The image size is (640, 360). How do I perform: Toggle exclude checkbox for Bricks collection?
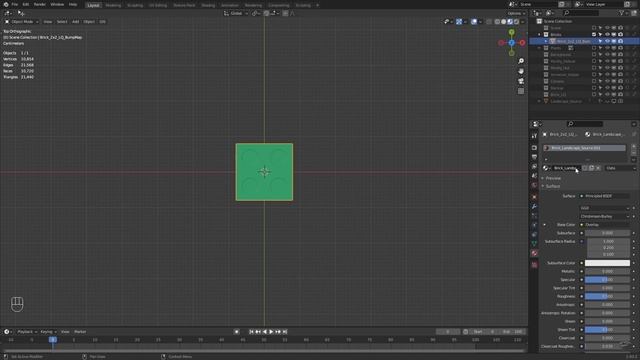click(594, 35)
